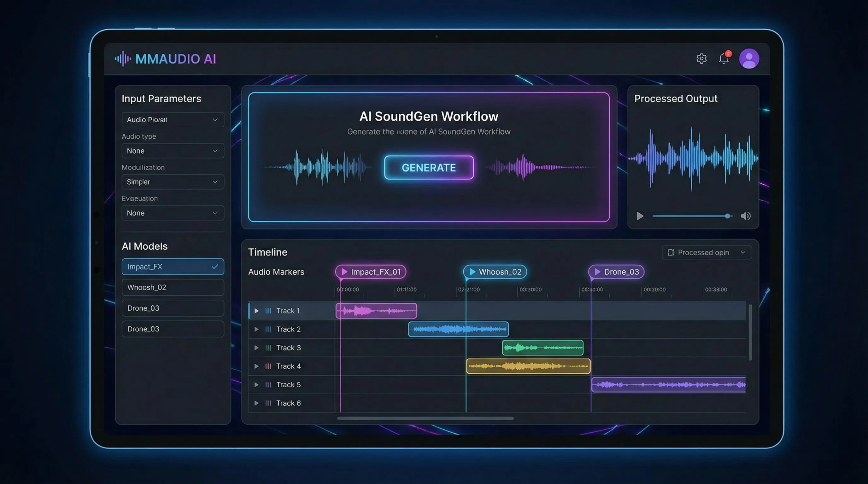Click the 01:11:00 ruler timestamp
This screenshot has height=484, width=868.
click(x=406, y=290)
